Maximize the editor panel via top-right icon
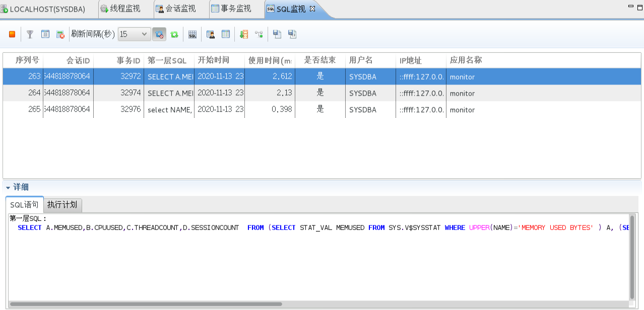The height and width of the screenshot is (310, 644). coord(640,6)
